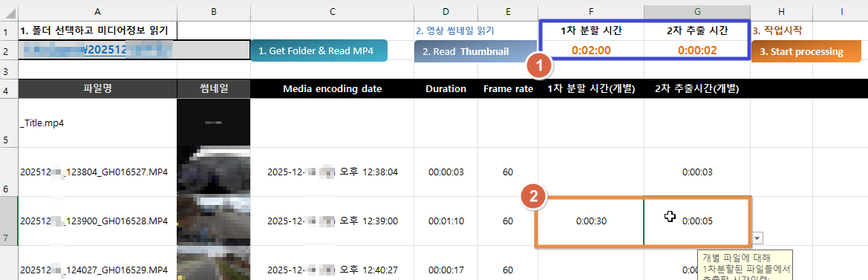Viewport: 868px width, 280px height.
Task: Select frame rate 60 in the GH016529 row
Action: [508, 263]
